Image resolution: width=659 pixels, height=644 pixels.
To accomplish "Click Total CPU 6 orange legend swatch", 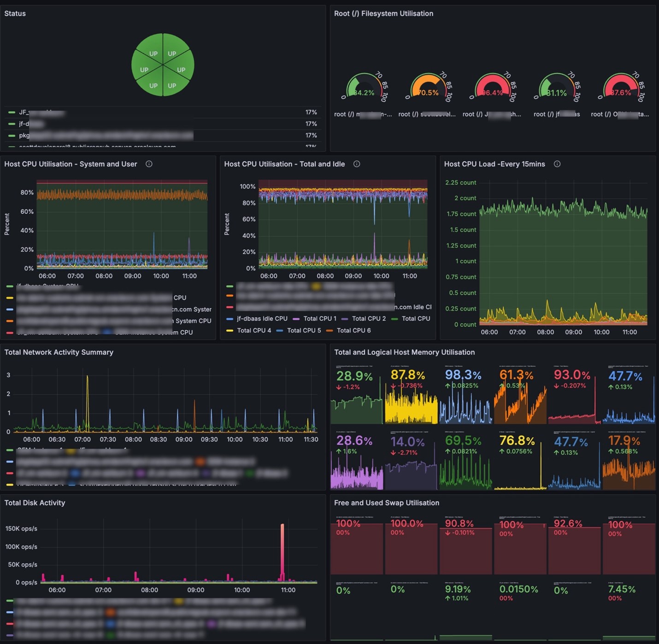I will tap(329, 330).
